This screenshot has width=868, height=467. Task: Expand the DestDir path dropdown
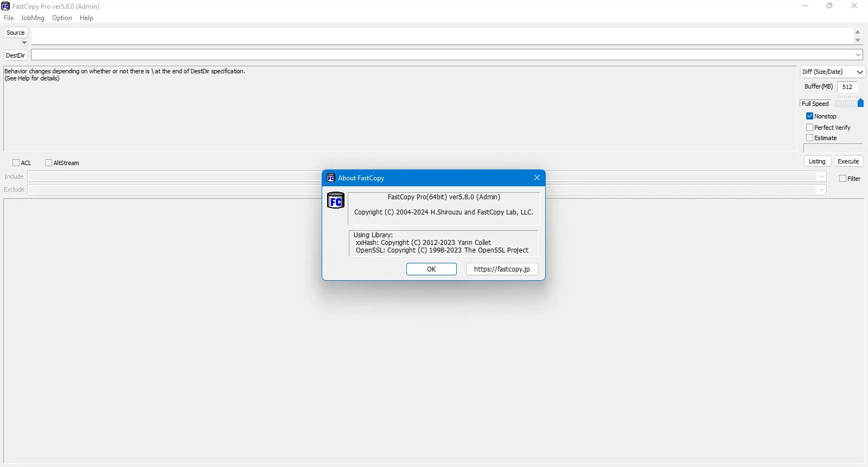click(x=858, y=55)
